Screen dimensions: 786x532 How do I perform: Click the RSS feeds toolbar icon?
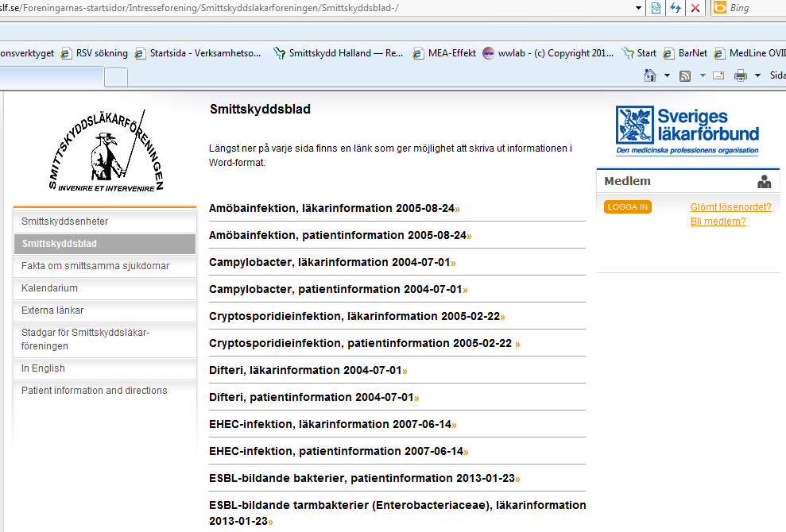pos(685,75)
